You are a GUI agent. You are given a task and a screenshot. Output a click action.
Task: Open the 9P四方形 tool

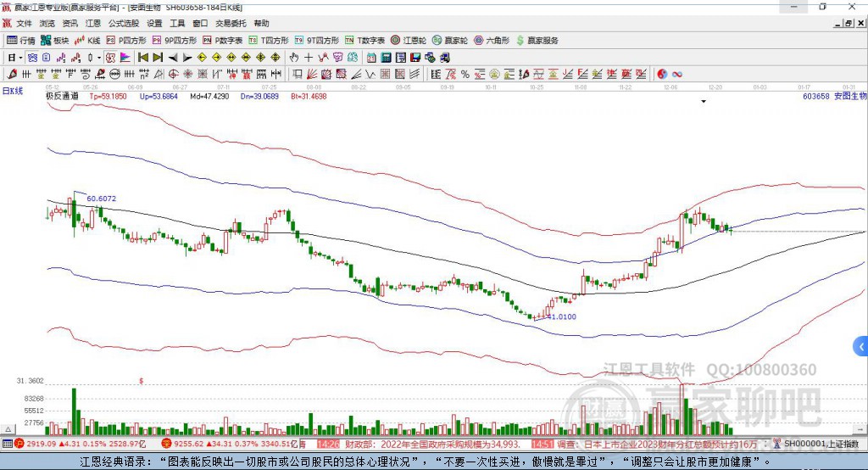pyautogui.click(x=175, y=41)
